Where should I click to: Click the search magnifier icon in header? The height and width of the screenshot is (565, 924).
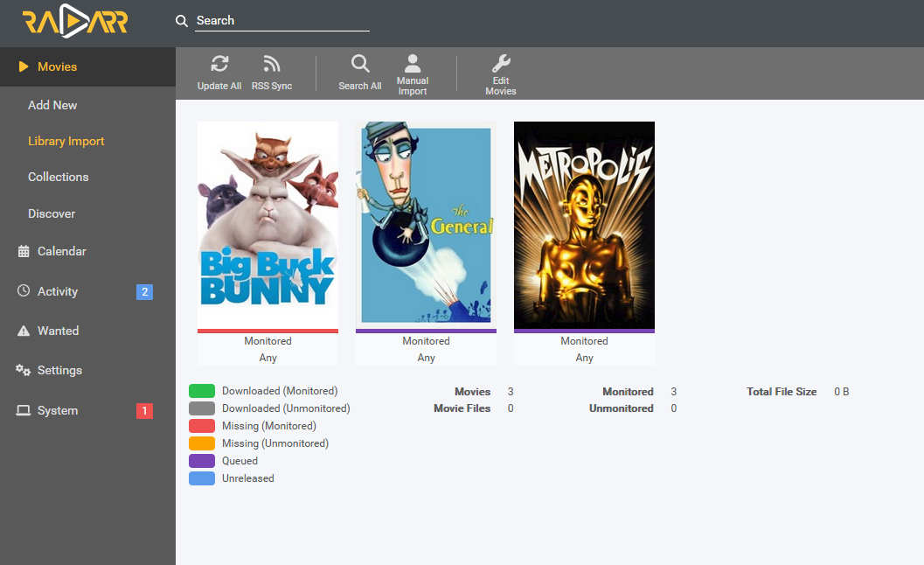182,21
